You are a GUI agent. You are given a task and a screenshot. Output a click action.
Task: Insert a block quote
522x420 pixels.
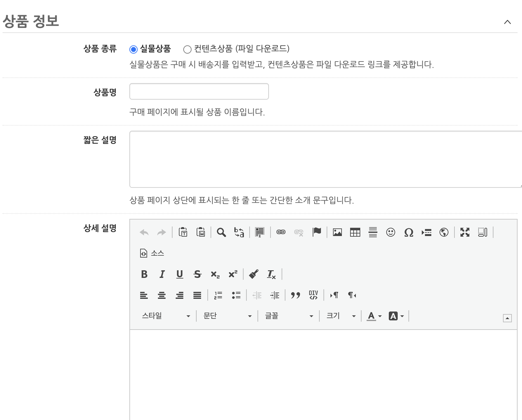(296, 295)
